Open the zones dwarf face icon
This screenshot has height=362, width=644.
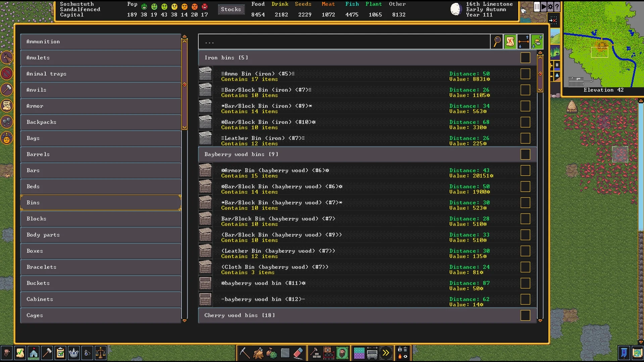coord(342,353)
